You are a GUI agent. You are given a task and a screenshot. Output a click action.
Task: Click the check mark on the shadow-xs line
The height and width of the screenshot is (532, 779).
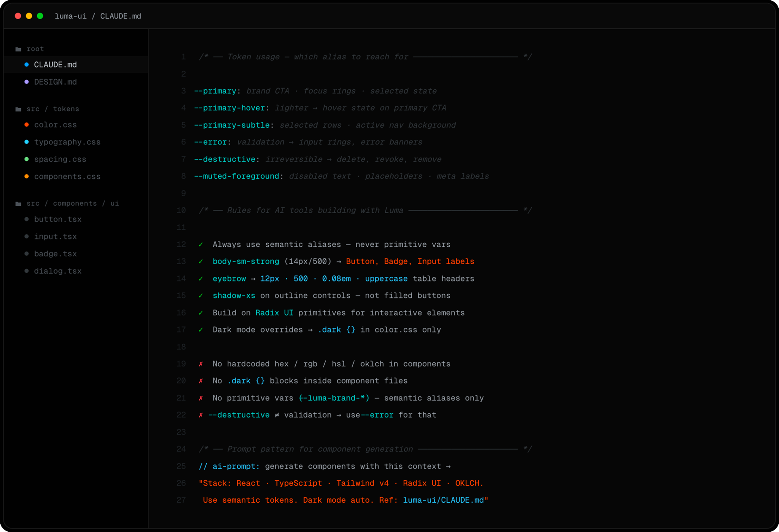point(201,296)
